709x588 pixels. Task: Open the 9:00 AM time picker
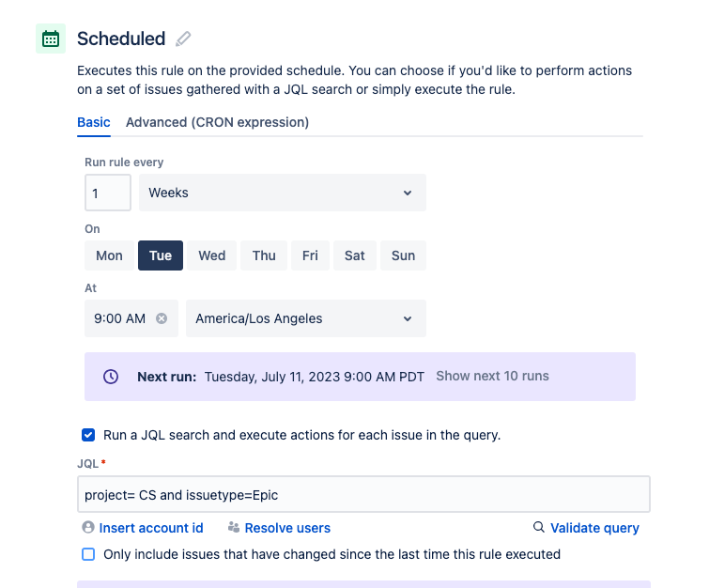pyautogui.click(x=120, y=318)
